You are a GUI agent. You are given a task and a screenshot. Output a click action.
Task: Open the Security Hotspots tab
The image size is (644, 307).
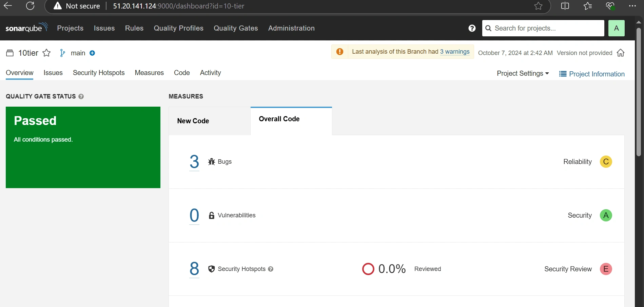[x=99, y=73]
